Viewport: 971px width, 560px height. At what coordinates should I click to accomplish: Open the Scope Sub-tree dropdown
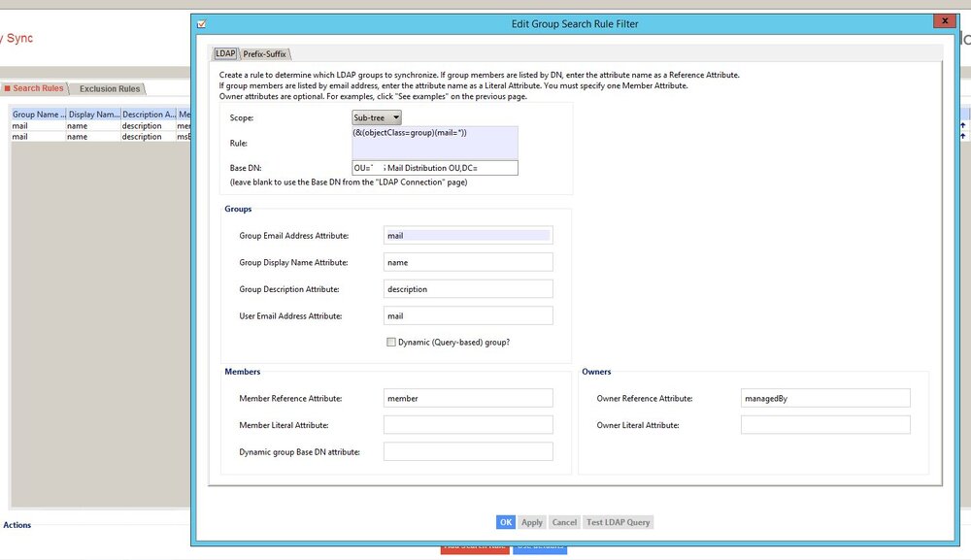[x=377, y=117]
